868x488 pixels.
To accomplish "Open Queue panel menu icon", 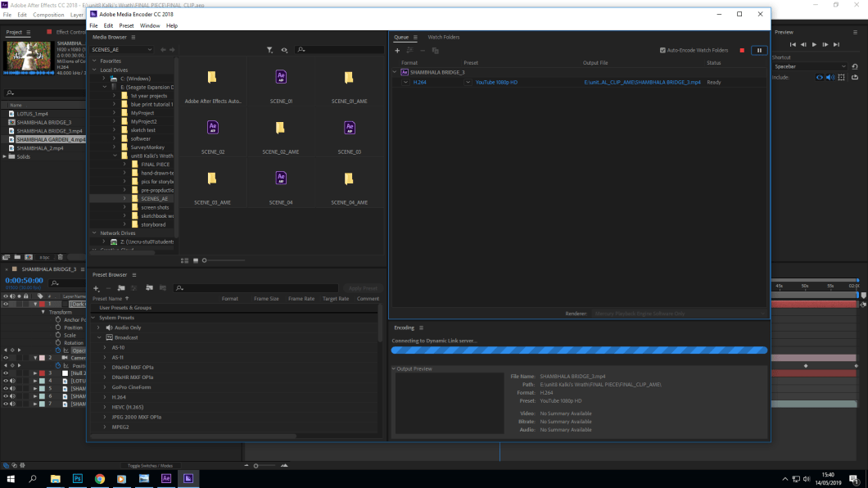I will pyautogui.click(x=415, y=37).
